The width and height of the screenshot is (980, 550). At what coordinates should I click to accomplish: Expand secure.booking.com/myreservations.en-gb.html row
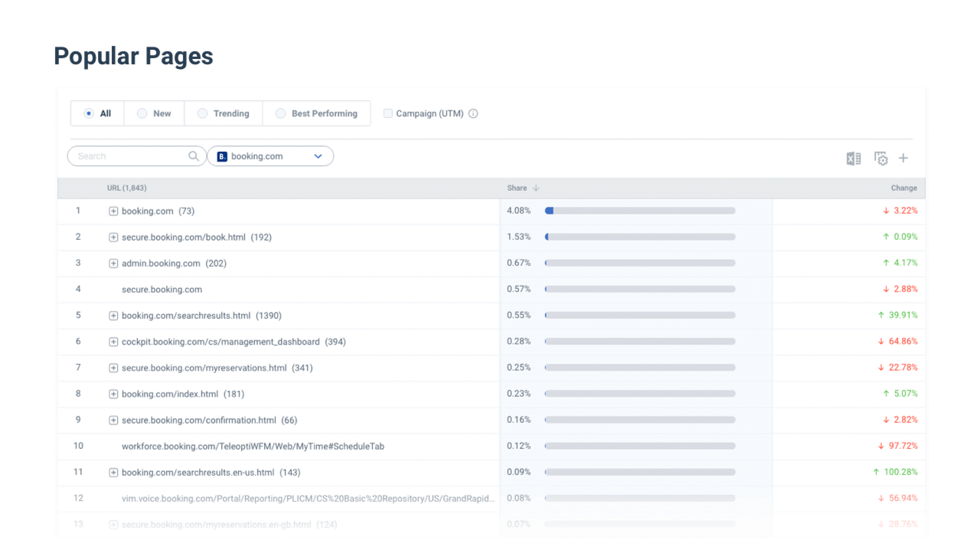(113, 525)
